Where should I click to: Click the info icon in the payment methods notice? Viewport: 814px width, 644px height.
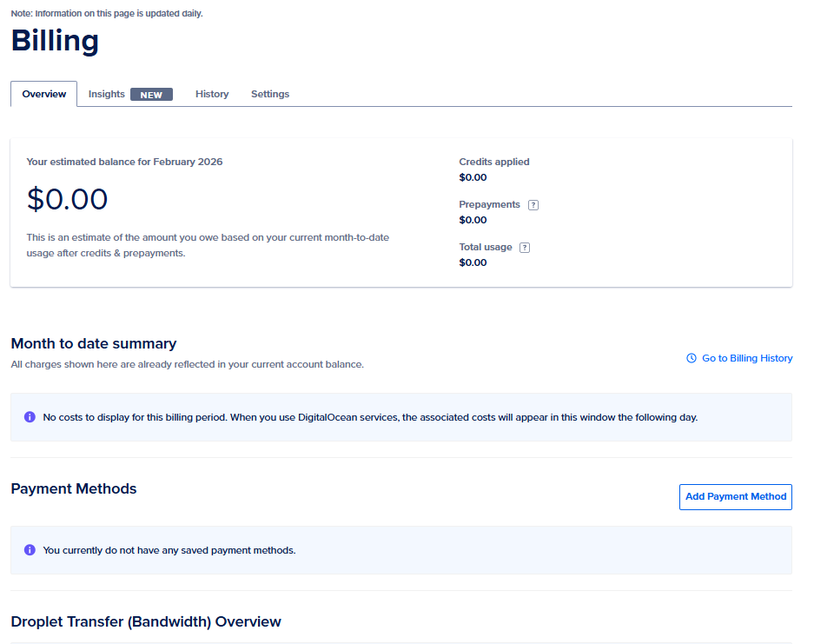pos(30,550)
